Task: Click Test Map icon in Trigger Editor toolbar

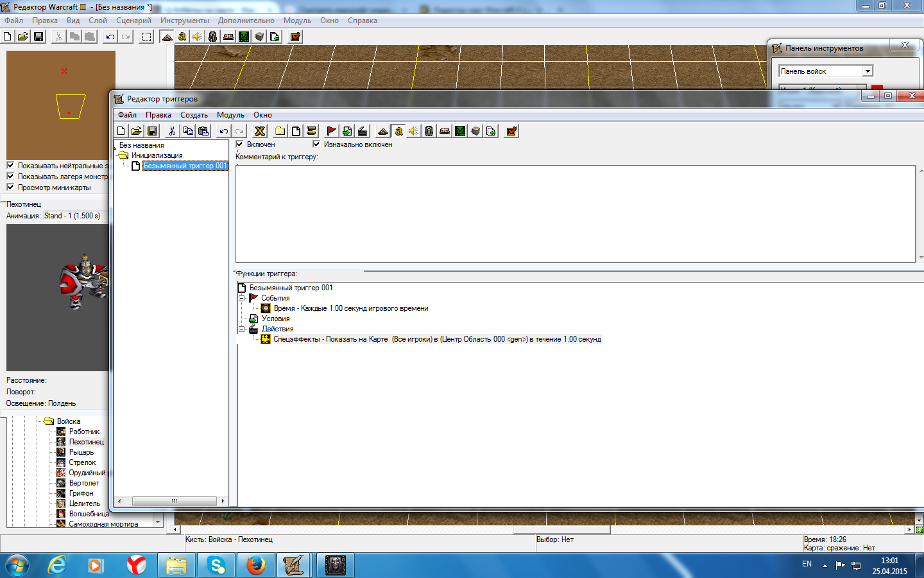Action: tap(511, 131)
